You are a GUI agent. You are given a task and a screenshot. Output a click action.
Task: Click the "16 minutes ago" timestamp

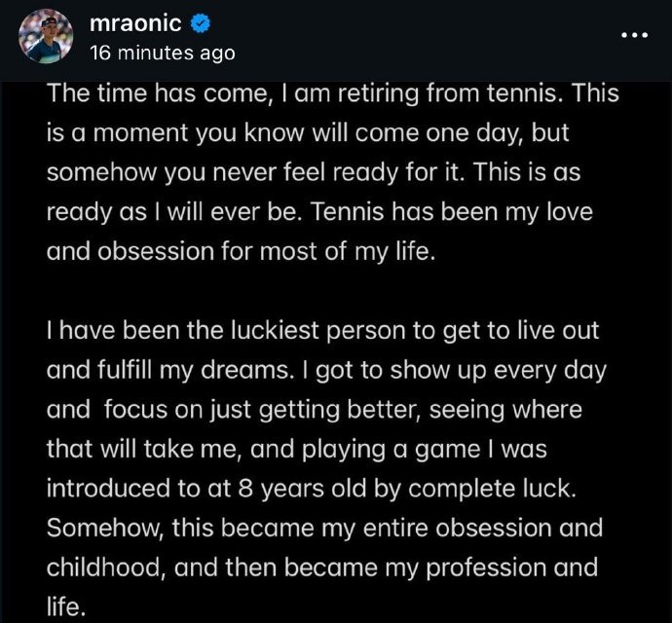[x=162, y=53]
